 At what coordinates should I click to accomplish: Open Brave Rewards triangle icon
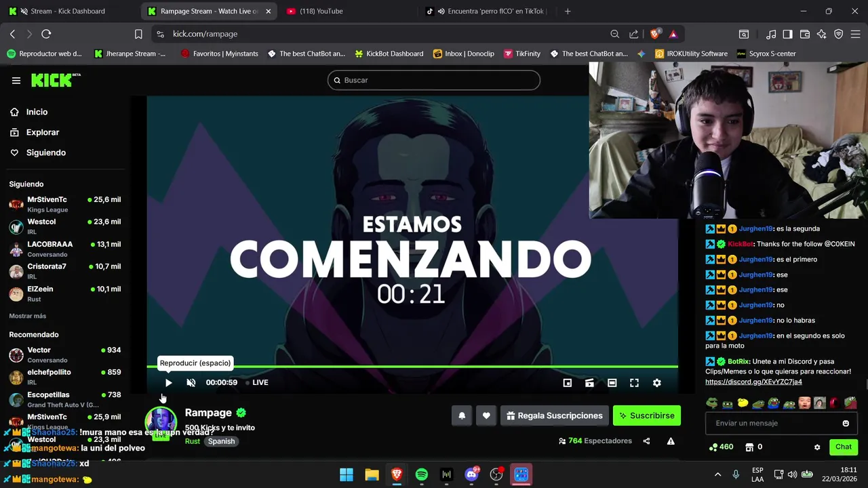pos(673,34)
